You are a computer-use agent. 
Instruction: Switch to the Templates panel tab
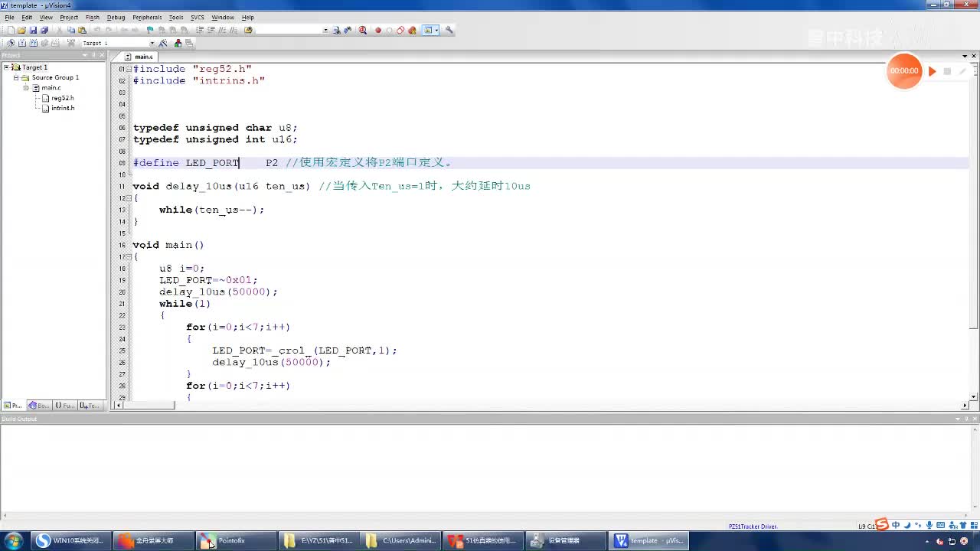90,406
